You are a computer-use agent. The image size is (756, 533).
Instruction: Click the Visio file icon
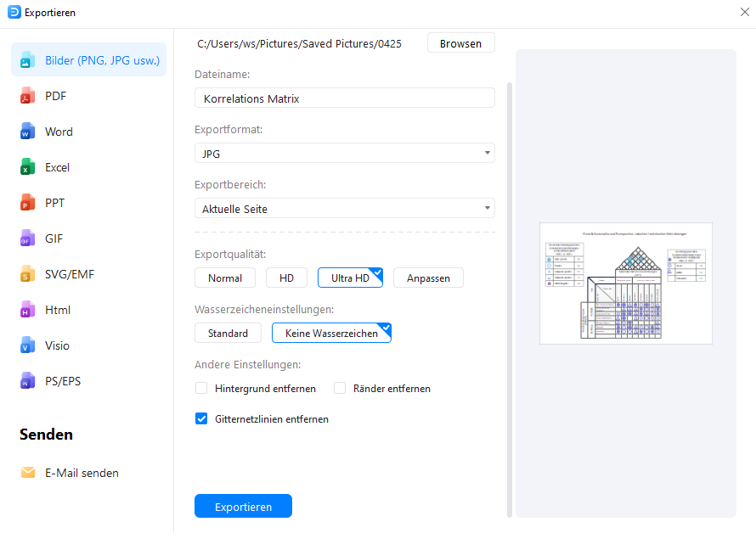[x=27, y=345]
